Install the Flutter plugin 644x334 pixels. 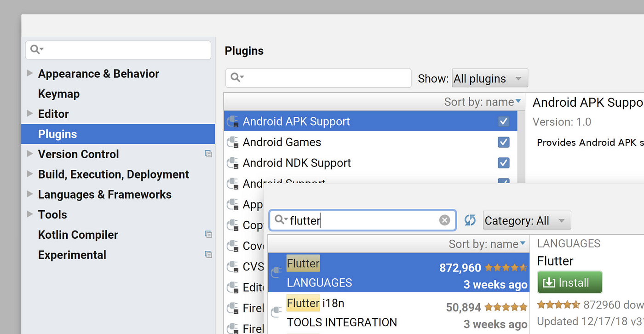click(569, 282)
